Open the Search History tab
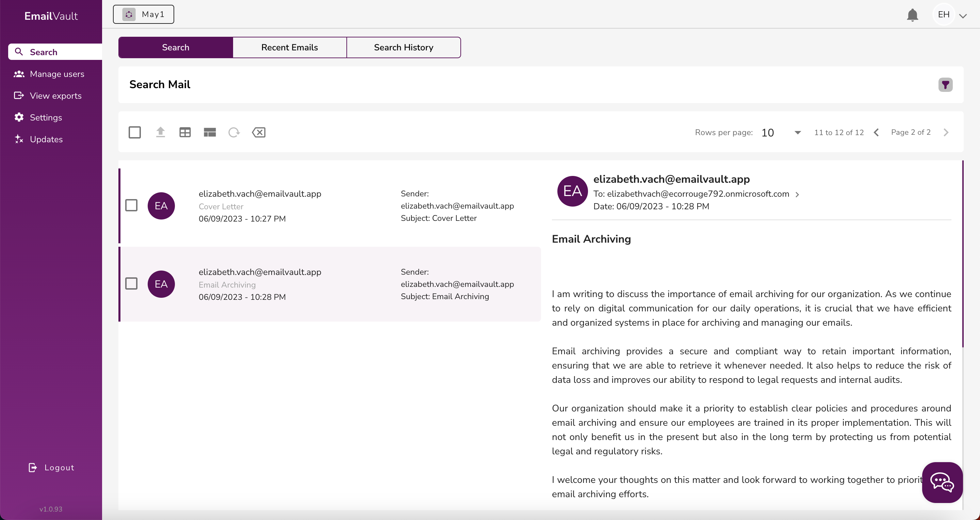The image size is (980, 520). point(403,47)
